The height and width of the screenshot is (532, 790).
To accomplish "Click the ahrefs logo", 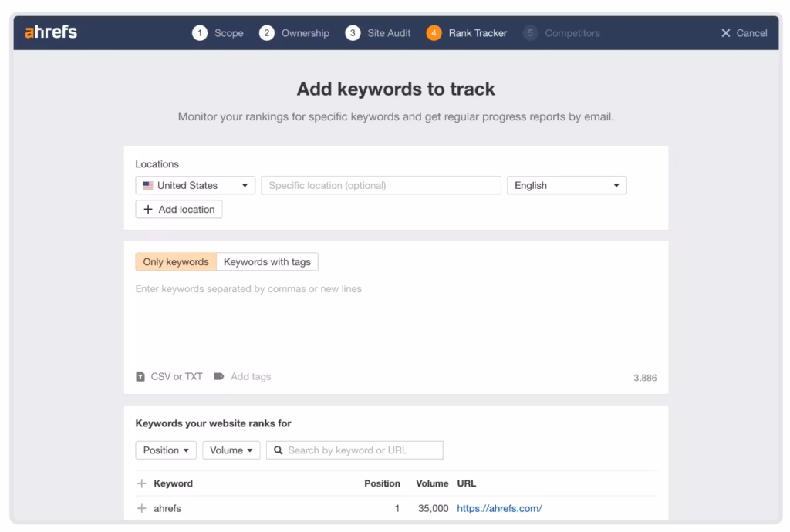I will pos(51,32).
